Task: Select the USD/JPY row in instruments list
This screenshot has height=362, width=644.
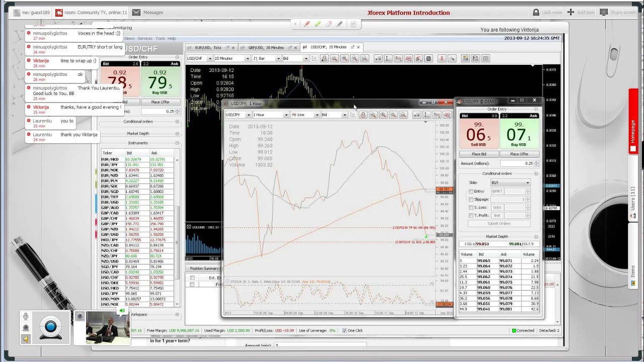Action: coord(137,293)
